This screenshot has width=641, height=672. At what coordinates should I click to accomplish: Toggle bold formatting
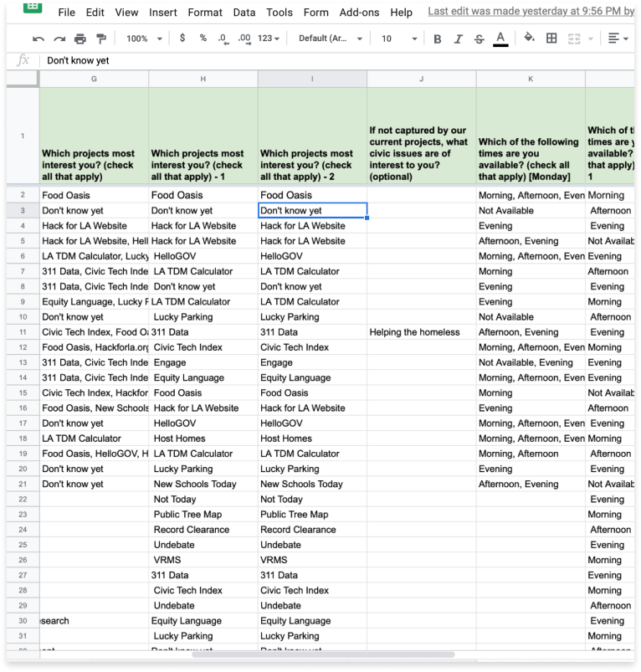click(x=438, y=39)
